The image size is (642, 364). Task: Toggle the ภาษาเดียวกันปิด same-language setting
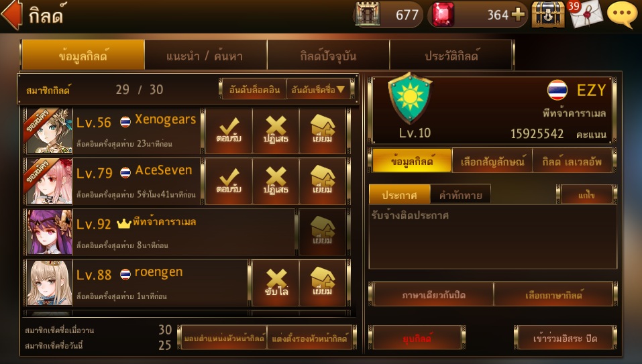[x=433, y=294]
